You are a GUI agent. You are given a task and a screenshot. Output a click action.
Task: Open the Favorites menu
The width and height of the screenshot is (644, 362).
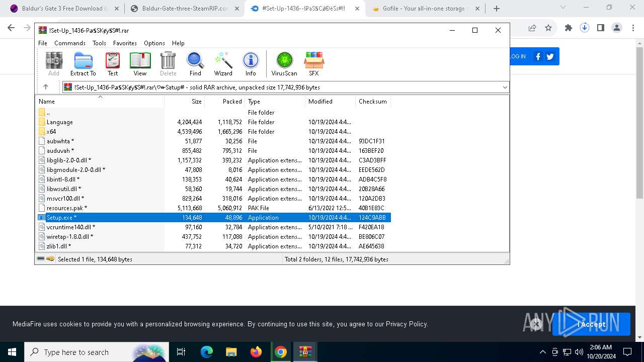pos(125,43)
